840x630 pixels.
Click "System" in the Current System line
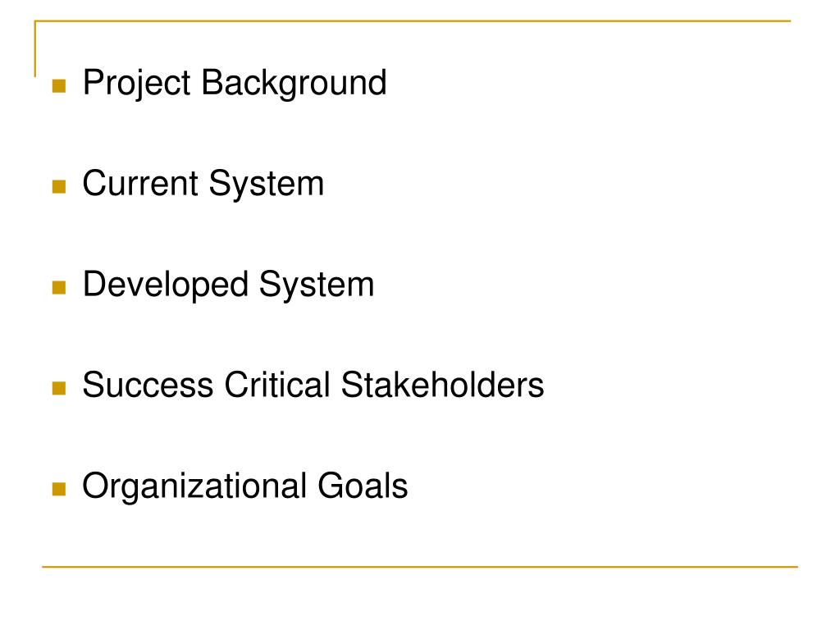[267, 185]
